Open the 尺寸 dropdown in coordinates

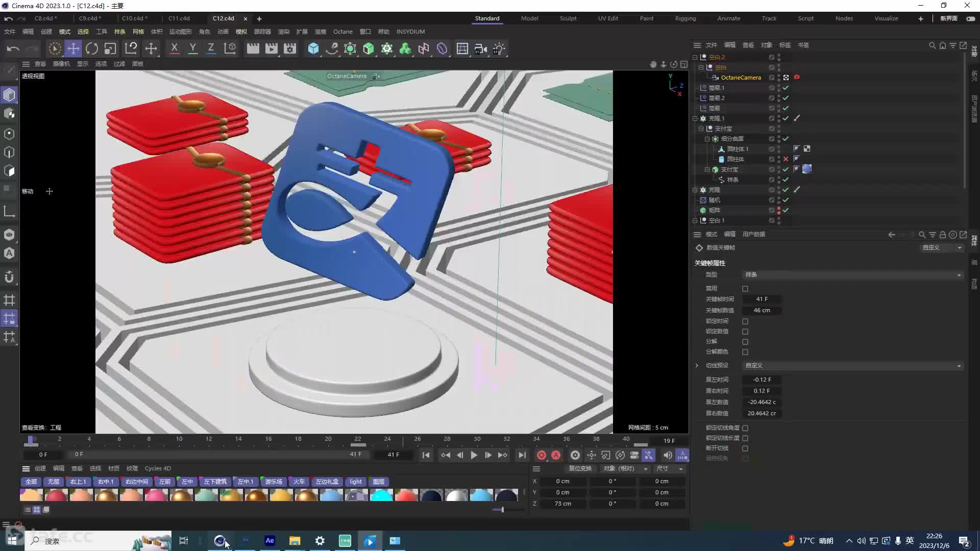click(670, 469)
